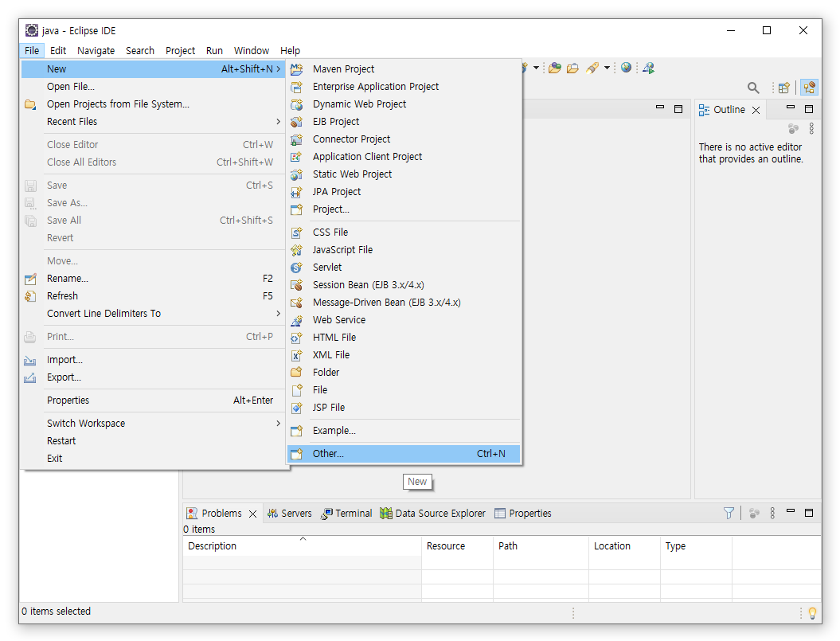Screen dimensions: 840x641
Task: Close the Outline view tab
Action: tap(756, 111)
